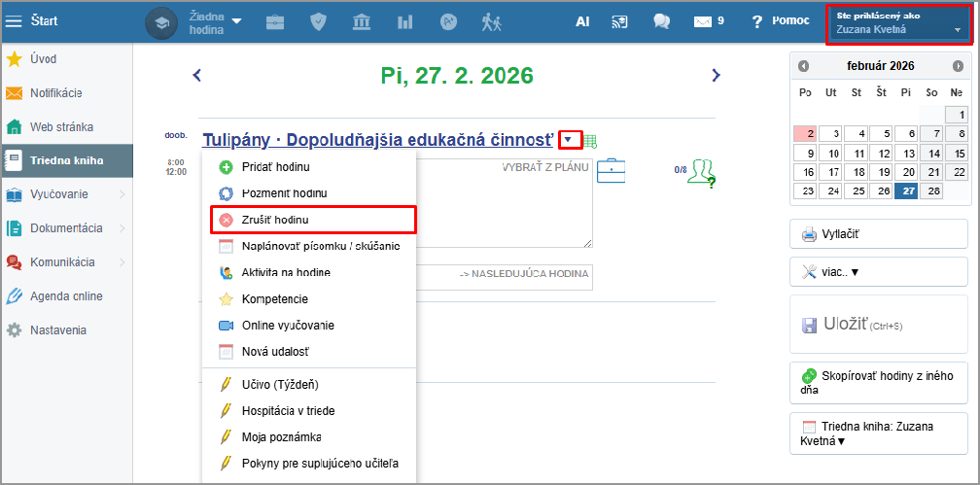Select Pokyny pre suplujúceho učiteľa
Screen dimensions: 980x485
click(x=309, y=464)
